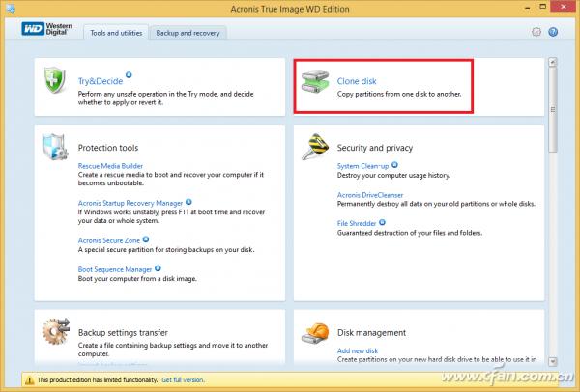The image size is (580, 392).
Task: Click 'Copy partitions from one disk to another.' text
Action: pyautogui.click(x=399, y=94)
